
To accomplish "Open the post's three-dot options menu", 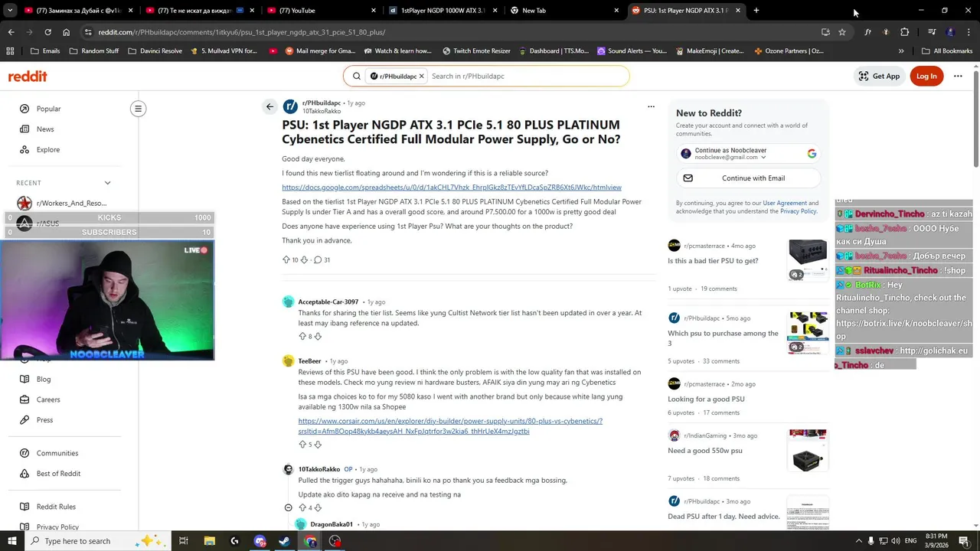I will [651, 106].
